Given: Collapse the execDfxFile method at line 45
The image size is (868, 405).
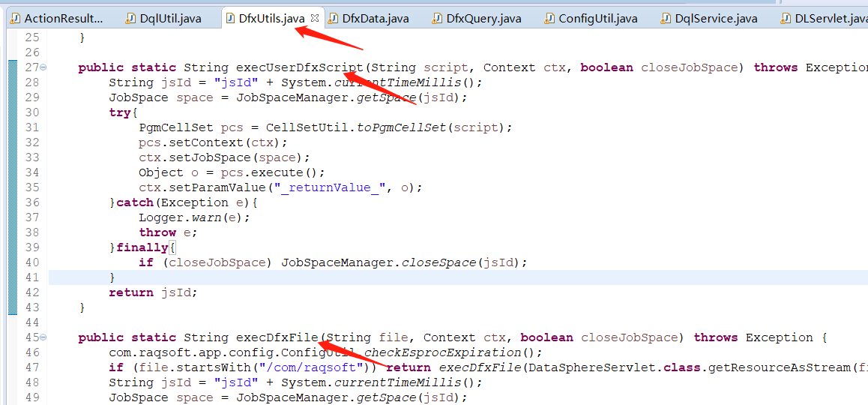Looking at the screenshot, I should (x=43, y=337).
